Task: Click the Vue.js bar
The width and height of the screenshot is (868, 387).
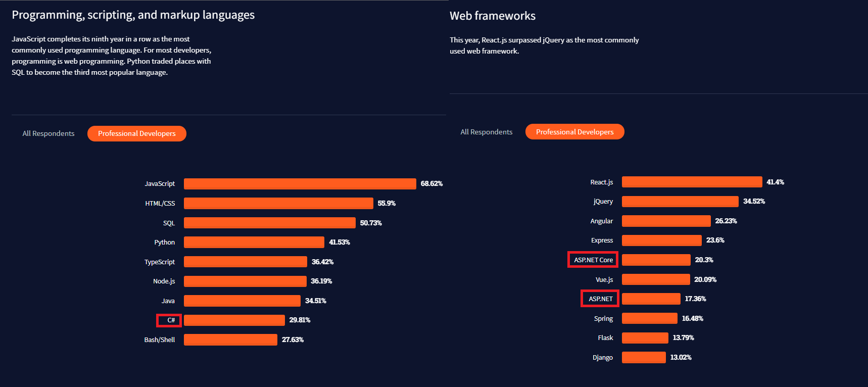Action: coord(655,279)
